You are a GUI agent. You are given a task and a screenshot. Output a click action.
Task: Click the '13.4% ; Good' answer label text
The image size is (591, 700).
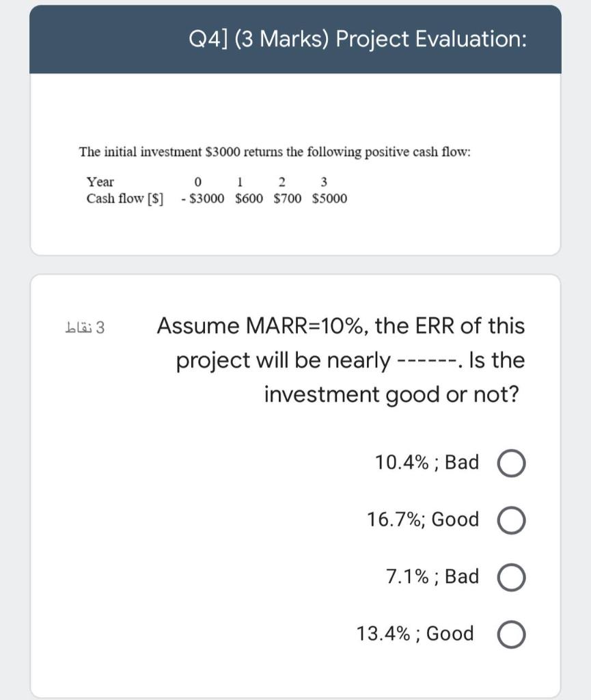415,634
